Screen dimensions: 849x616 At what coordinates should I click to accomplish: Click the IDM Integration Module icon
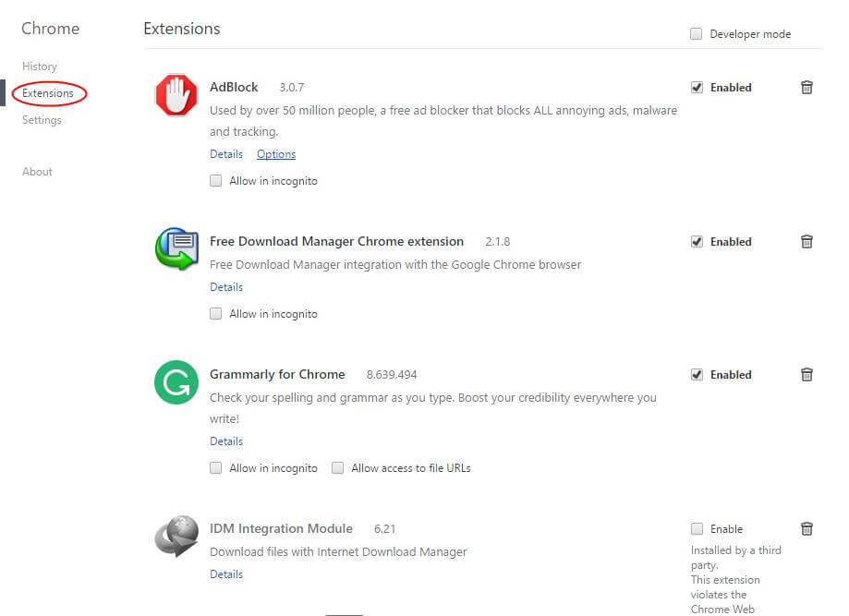pyautogui.click(x=176, y=537)
